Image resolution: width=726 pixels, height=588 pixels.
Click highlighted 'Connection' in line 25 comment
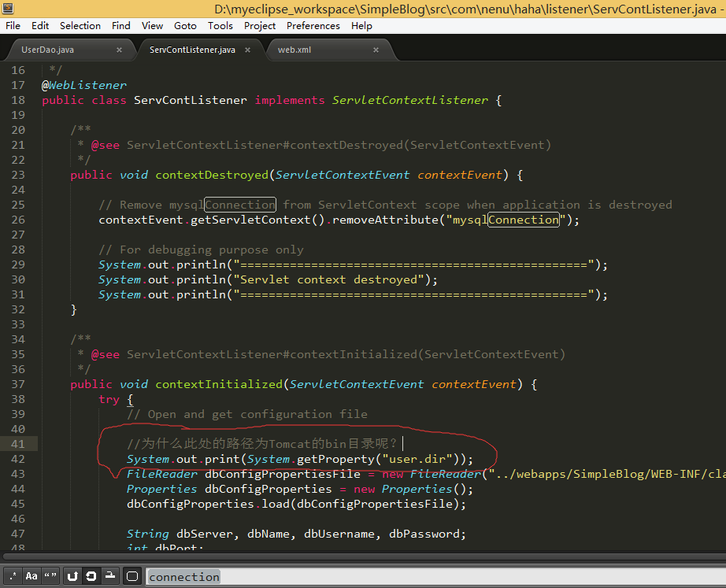coord(240,205)
